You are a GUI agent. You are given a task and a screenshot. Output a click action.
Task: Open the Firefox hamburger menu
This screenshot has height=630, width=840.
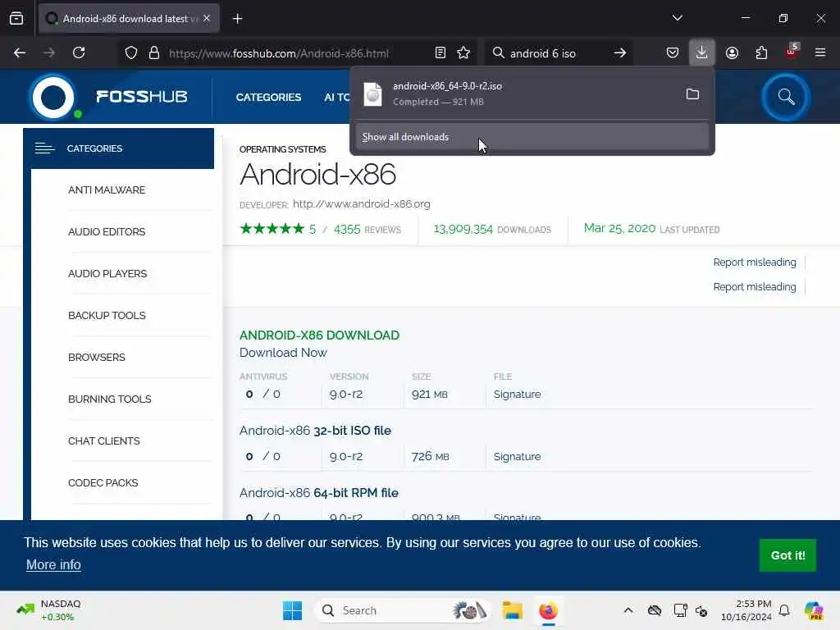(820, 52)
